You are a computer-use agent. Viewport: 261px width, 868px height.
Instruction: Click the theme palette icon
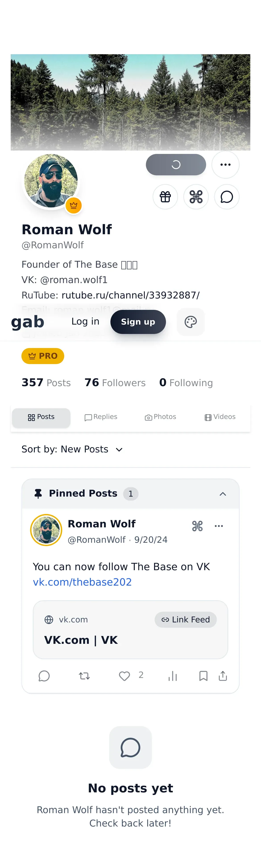(x=191, y=322)
